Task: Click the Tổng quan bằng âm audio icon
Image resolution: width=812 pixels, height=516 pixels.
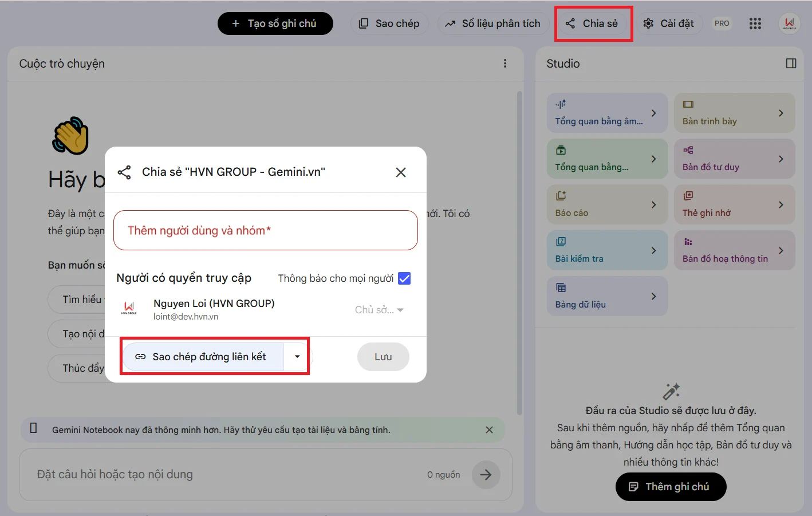Action: tap(561, 104)
